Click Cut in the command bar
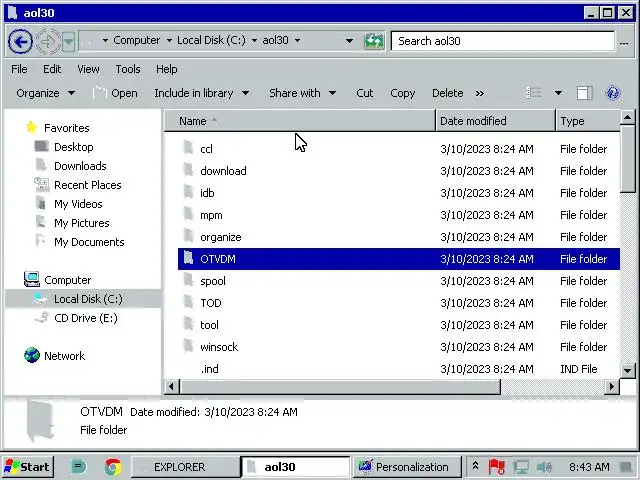This screenshot has width=640, height=480. [364, 93]
